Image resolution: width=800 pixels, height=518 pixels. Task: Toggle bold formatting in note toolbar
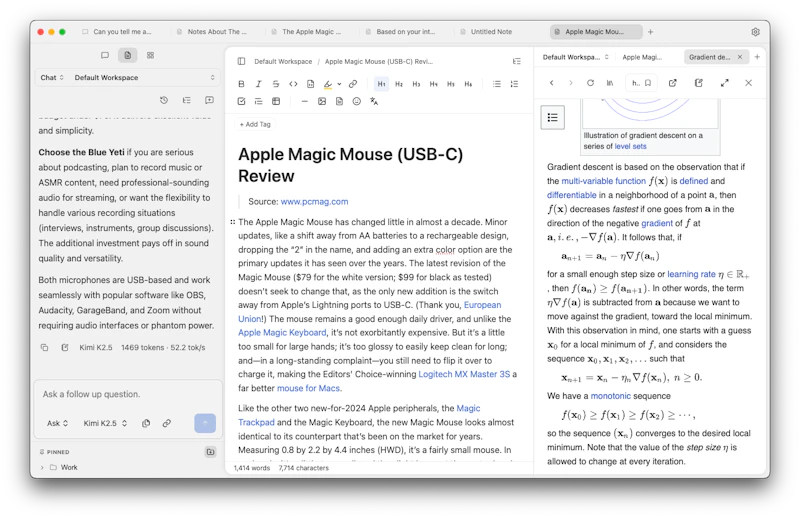click(241, 84)
